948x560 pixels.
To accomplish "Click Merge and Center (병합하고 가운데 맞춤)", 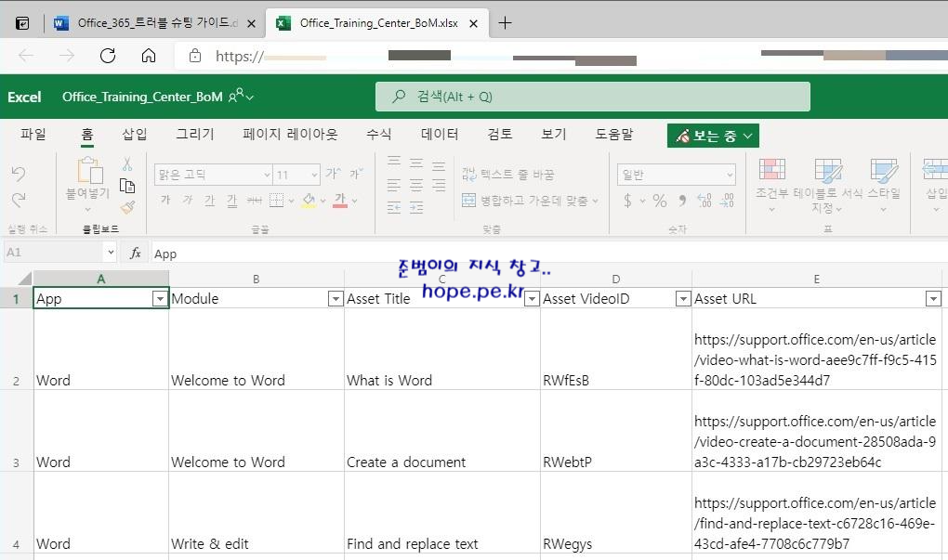I will (x=530, y=200).
